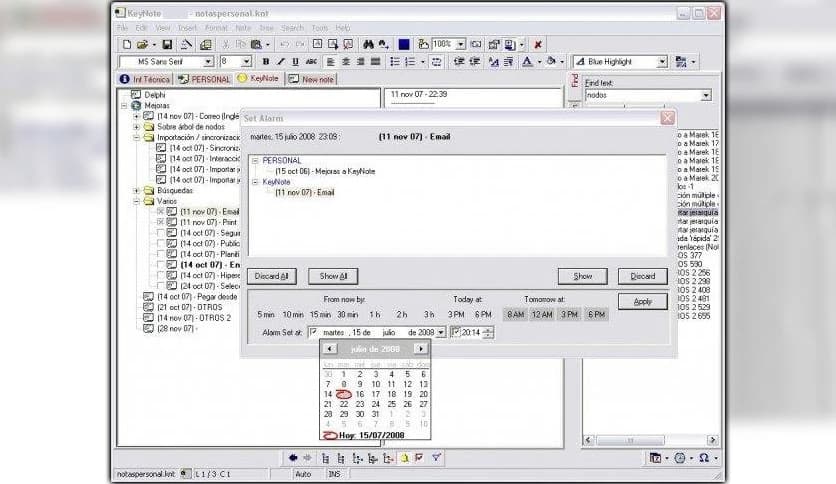836x484 pixels.
Task: Toggle checkbox of (11 nov 07) - Print node
Action: click(160, 222)
